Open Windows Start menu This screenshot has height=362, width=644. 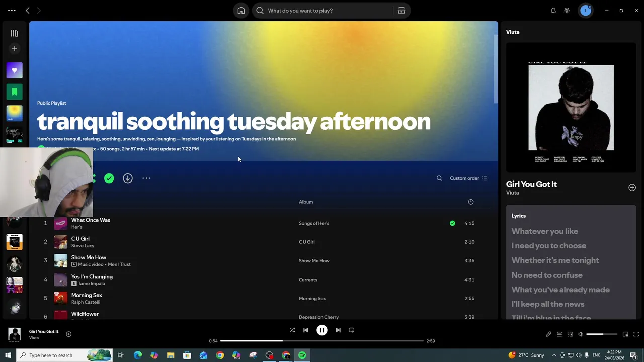click(x=8, y=355)
